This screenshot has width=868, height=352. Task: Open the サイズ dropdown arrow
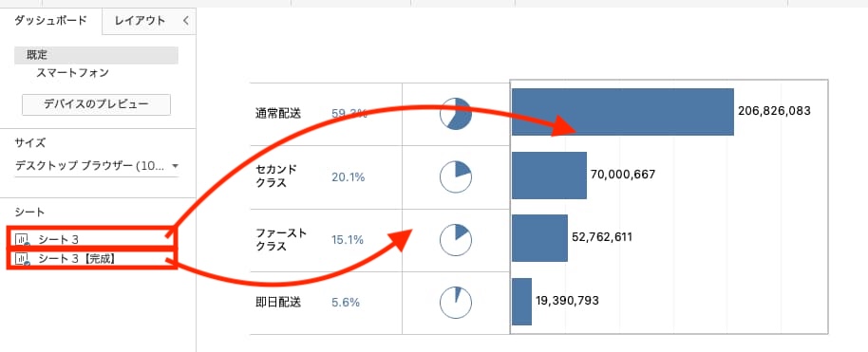[176, 165]
